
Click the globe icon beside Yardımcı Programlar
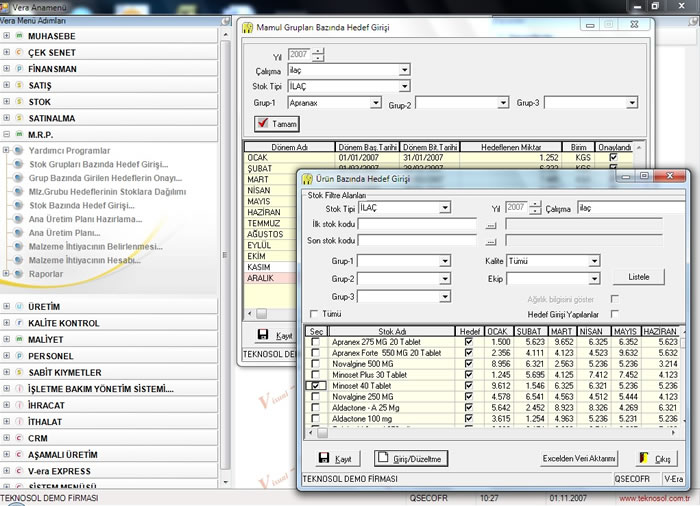point(18,150)
